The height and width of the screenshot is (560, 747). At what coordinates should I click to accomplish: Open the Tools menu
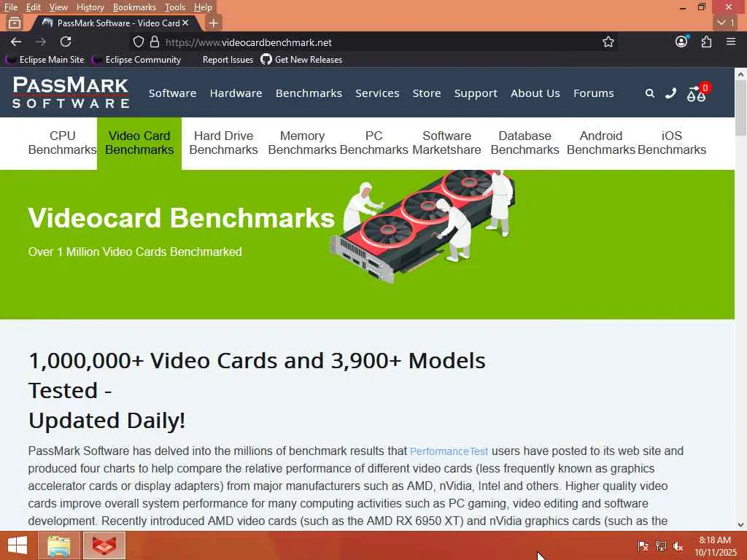coord(175,7)
